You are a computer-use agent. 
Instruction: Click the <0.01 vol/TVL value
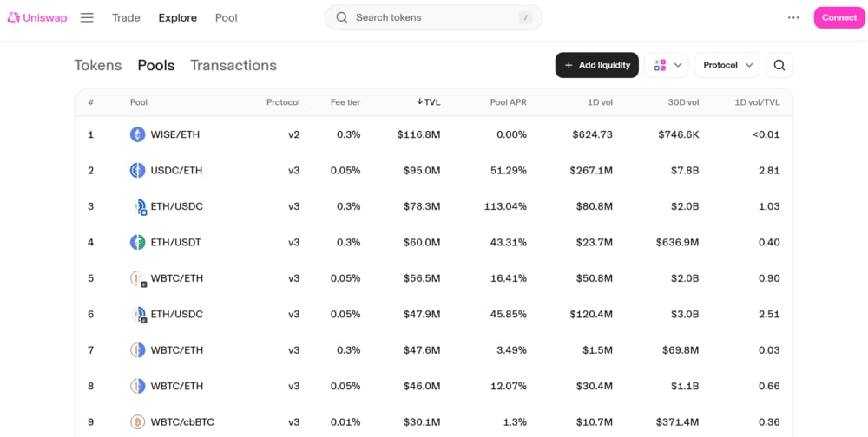[x=766, y=134]
